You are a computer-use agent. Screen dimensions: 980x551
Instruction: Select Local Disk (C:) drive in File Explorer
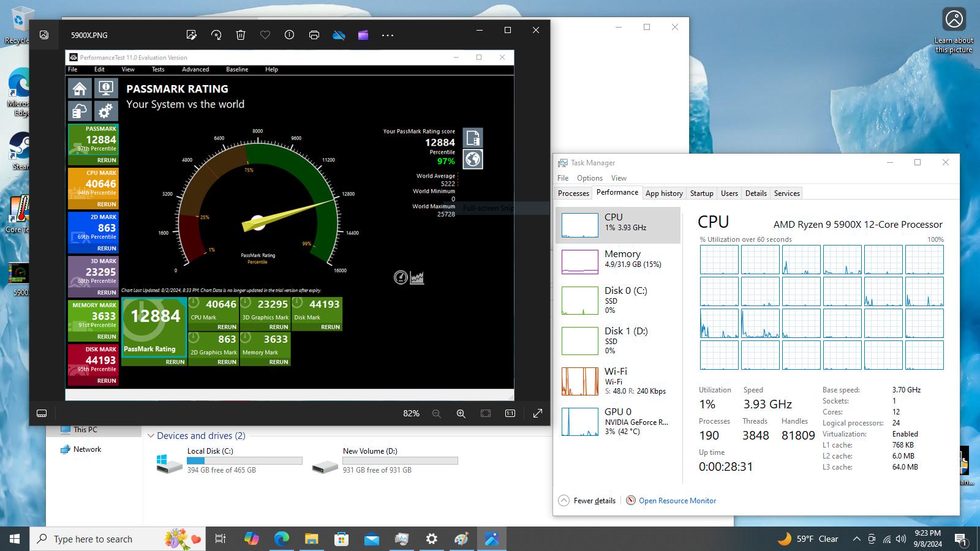click(229, 460)
